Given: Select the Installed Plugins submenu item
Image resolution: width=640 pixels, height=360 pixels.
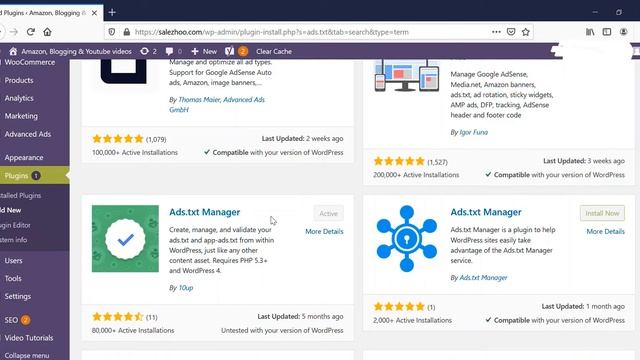Looking at the screenshot, I should pos(20,196).
